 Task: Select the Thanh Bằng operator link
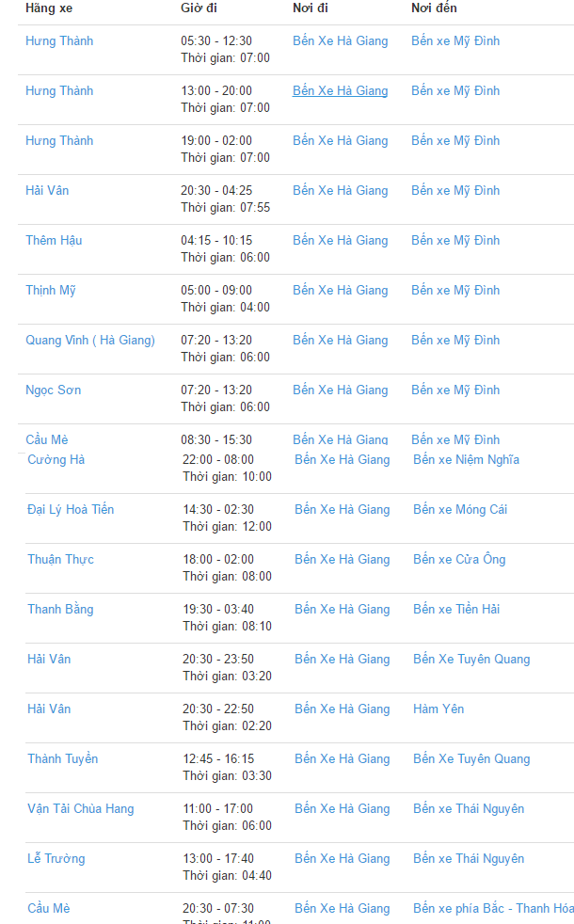60,610
